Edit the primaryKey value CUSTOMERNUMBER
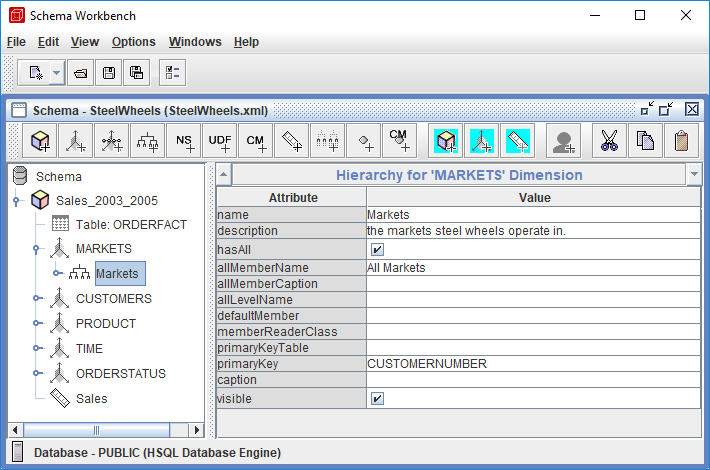710x470 pixels. [533, 364]
